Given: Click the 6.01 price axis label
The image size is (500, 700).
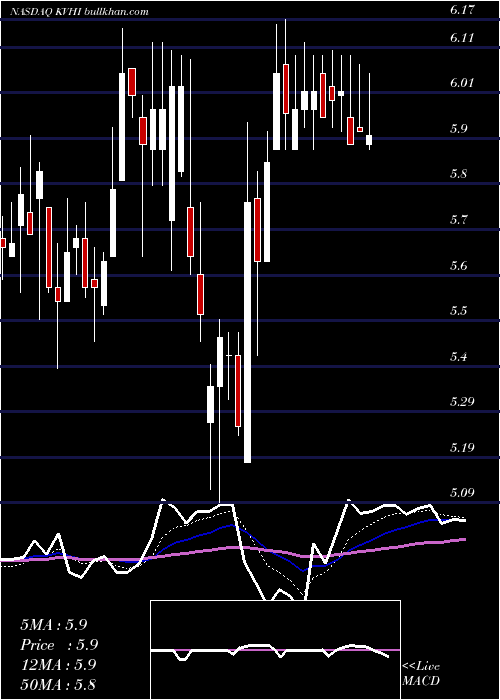Looking at the screenshot, I should click(462, 83).
